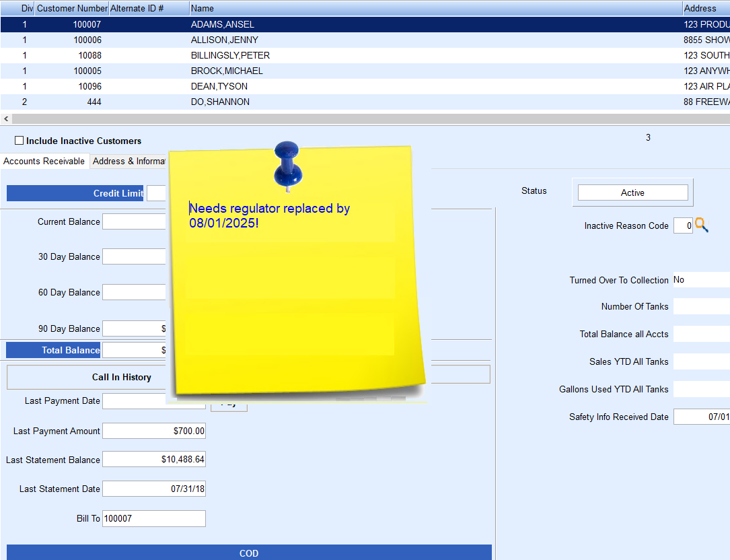Select customer row DO,SHANNON
The image size is (730, 560).
coord(365,102)
